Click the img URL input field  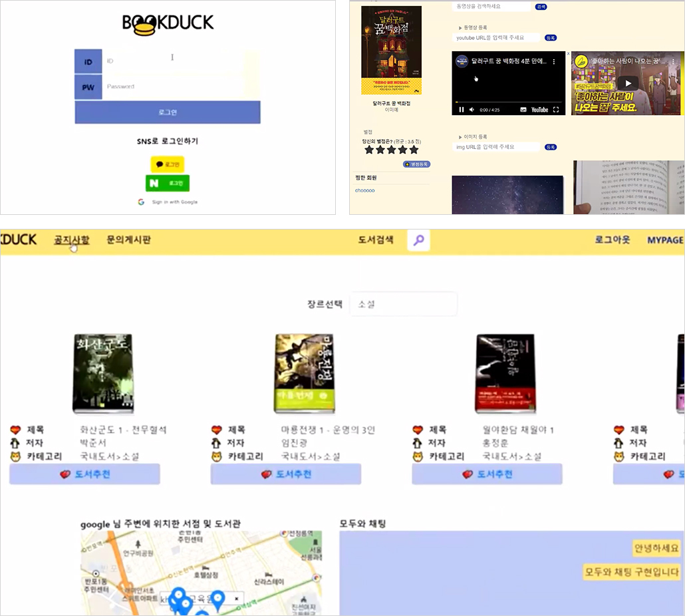496,147
